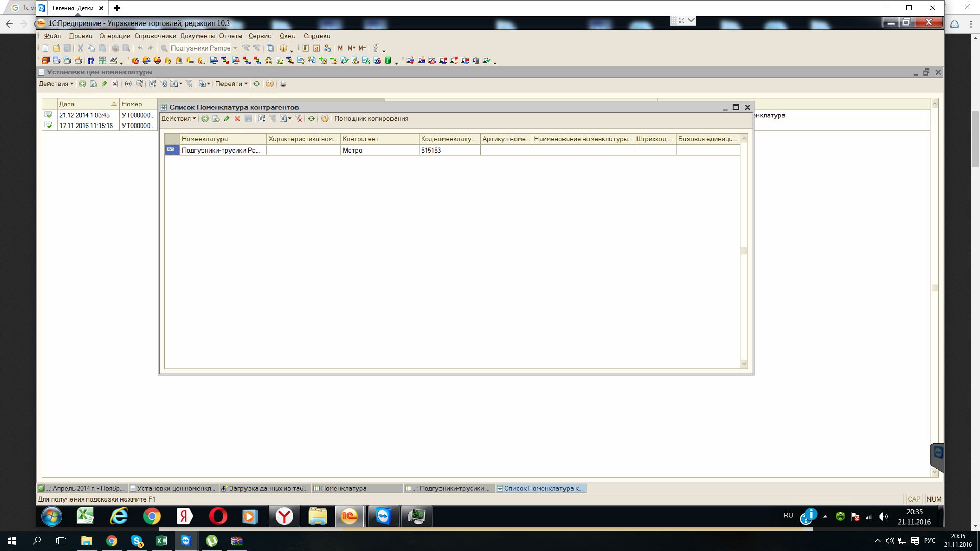This screenshot has height=551, width=980.
Task: Switch to the Загрузка данных из таб... window tab
Action: [264, 488]
